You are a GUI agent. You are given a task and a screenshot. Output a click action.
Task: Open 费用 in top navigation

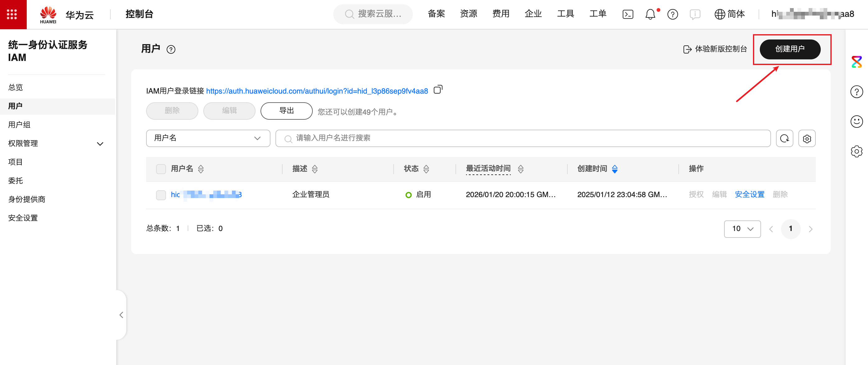(x=501, y=14)
